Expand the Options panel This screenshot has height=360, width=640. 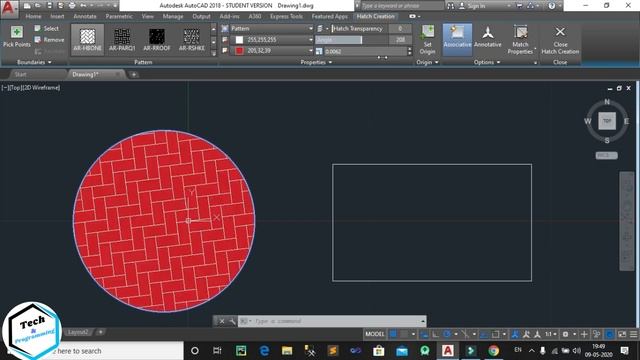(x=487, y=62)
